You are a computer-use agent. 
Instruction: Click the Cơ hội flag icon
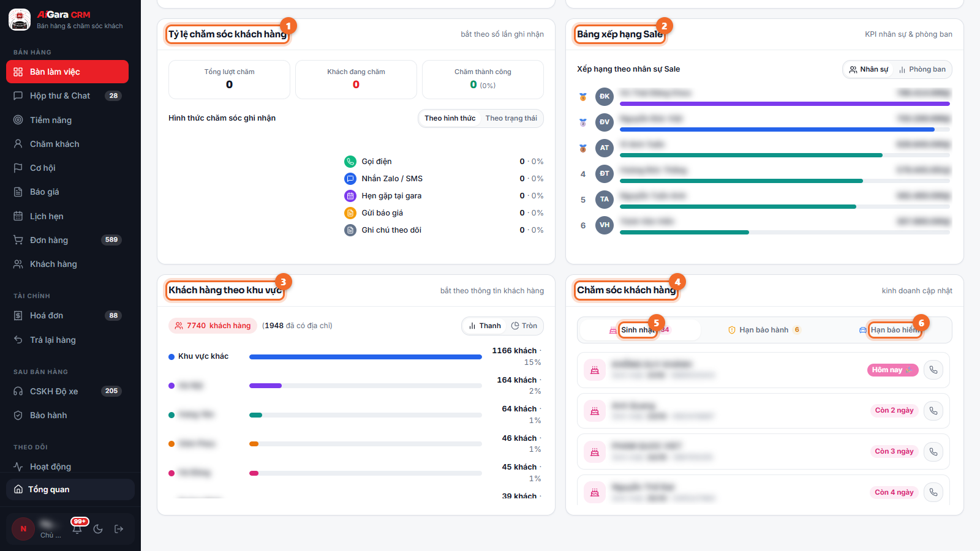pos(18,168)
